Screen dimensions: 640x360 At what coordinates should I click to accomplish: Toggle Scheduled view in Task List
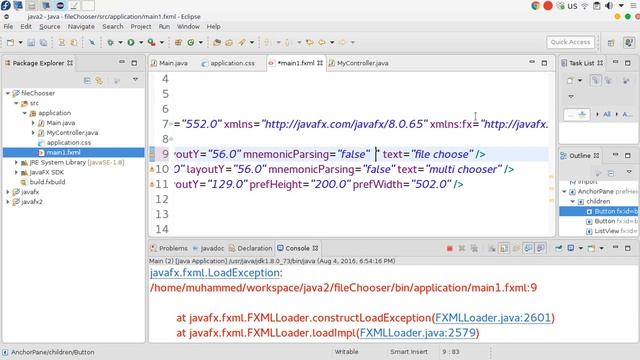point(608,80)
